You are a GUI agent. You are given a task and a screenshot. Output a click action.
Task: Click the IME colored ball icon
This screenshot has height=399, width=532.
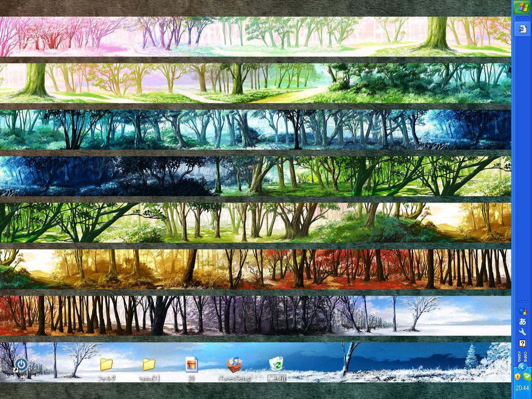pyautogui.click(x=523, y=311)
